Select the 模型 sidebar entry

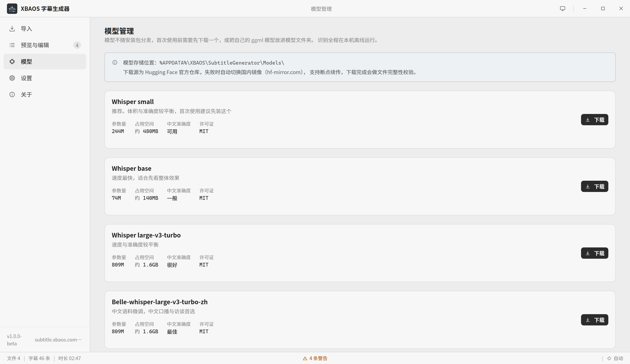pyautogui.click(x=45, y=62)
